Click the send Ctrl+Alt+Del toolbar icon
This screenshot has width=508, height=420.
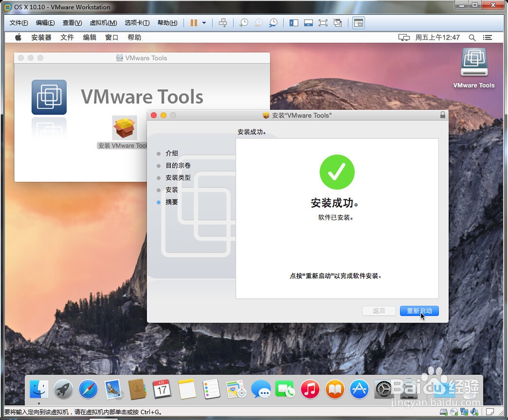click(x=223, y=23)
